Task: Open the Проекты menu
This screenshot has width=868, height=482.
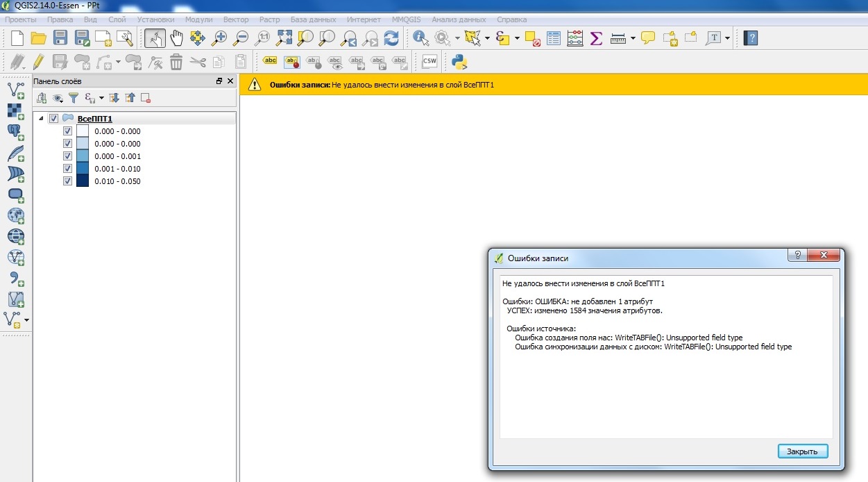Action: (x=20, y=19)
